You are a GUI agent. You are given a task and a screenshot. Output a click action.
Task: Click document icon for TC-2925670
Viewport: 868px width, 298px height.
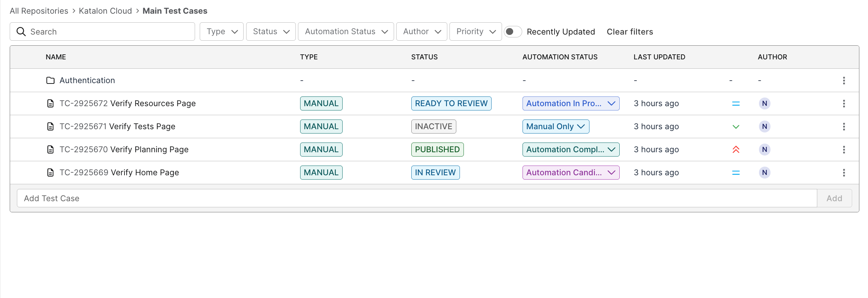coord(50,150)
